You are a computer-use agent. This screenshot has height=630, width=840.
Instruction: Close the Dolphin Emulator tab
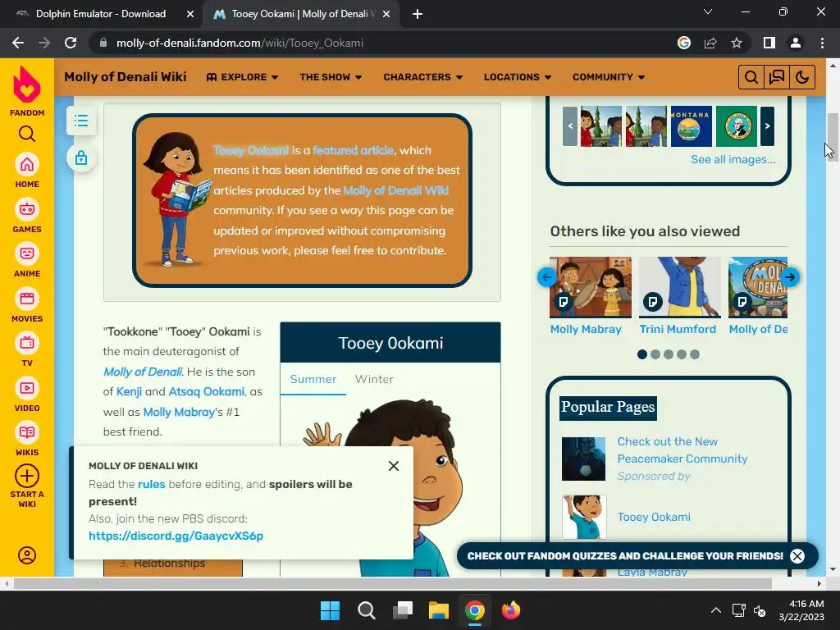[x=190, y=14]
